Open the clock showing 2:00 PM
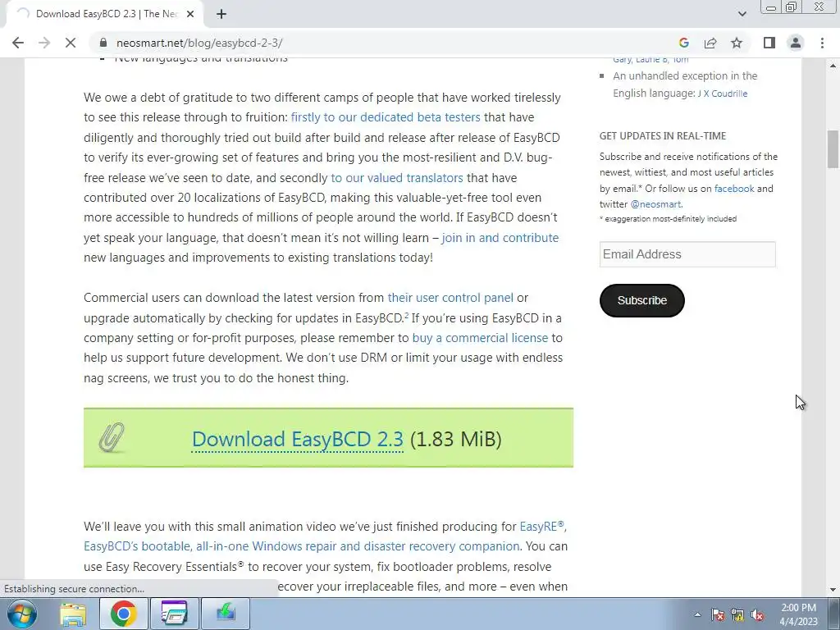 click(798, 614)
